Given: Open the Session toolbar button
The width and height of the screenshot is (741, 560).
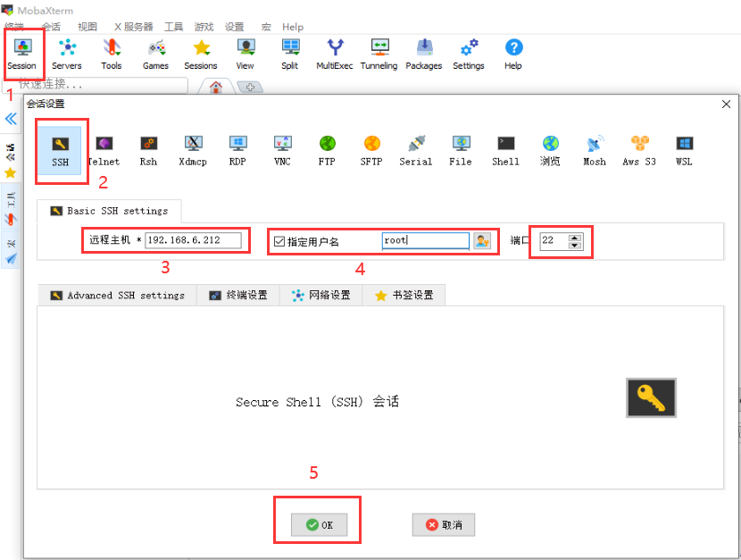Looking at the screenshot, I should click(22, 54).
